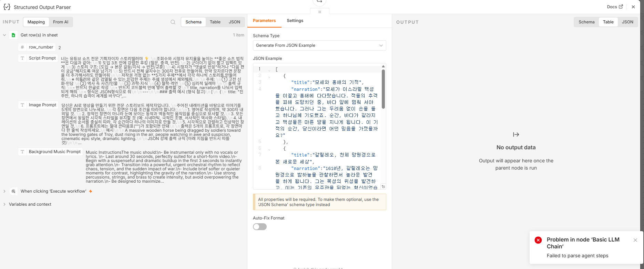This screenshot has height=269, width=644.
Task: Click the lightning bolt trigger indicator
Action: [x=91, y=191]
